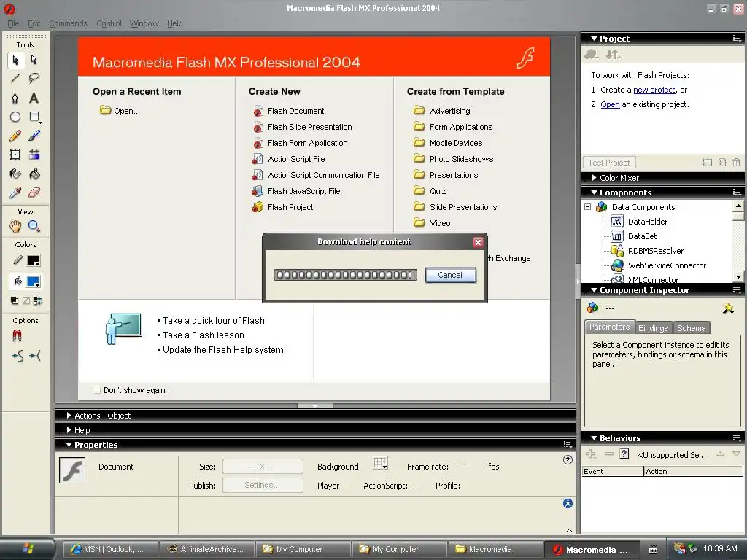Switch to the Bindings tab
Viewport: 747px width, 560px height.
click(653, 328)
